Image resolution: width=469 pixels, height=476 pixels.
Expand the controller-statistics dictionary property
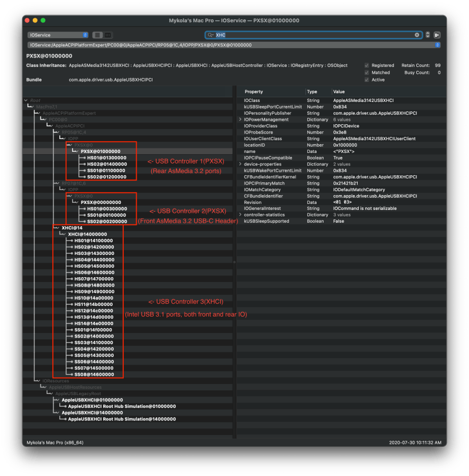[x=240, y=215]
